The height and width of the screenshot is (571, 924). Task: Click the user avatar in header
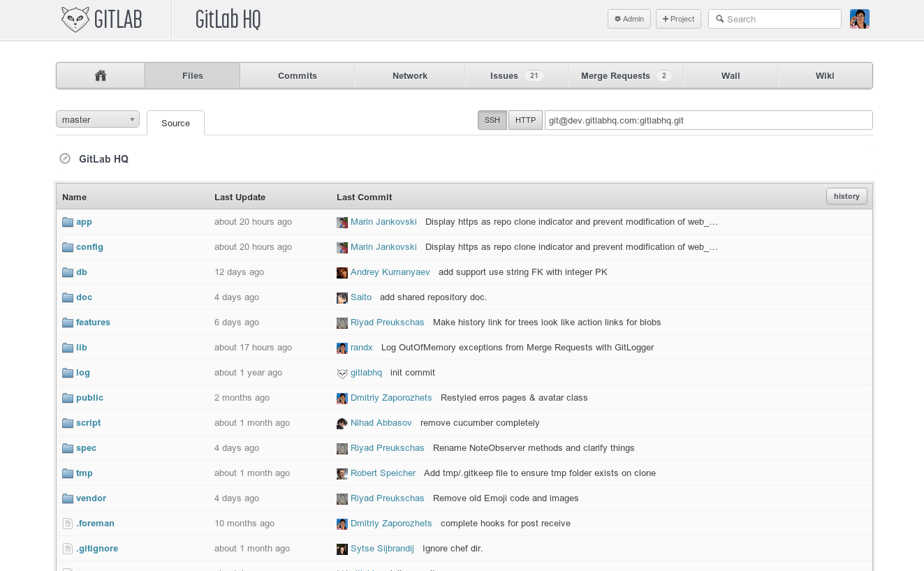point(859,19)
